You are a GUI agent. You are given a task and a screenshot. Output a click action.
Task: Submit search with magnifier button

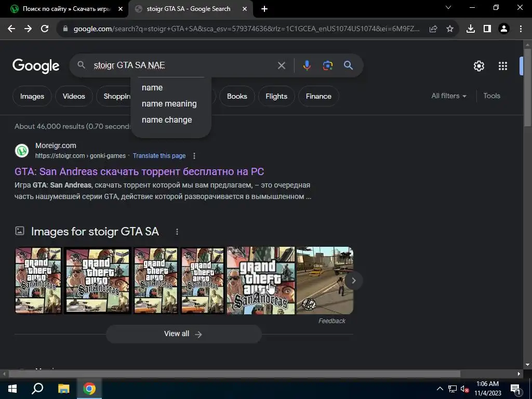click(349, 65)
